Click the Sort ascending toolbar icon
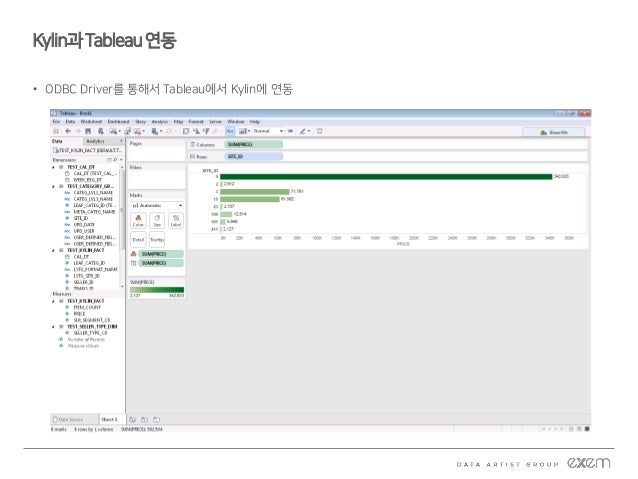 (x=196, y=131)
